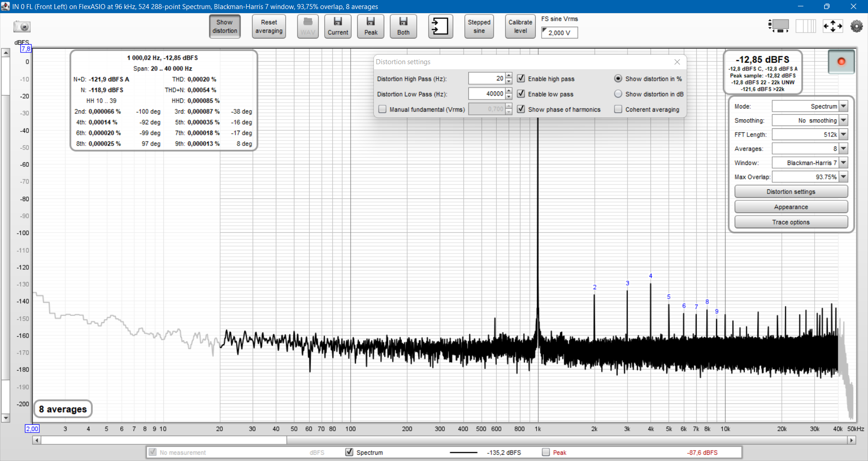
Task: Click the input arrow signal icon button
Action: 440,27
